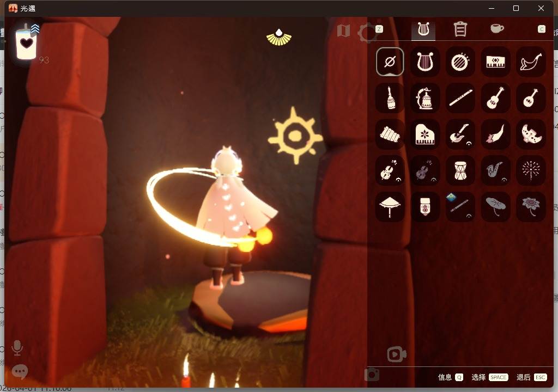Pick the round-bodied lute instrument
Viewport: 558px width, 392px height.
tap(531, 98)
